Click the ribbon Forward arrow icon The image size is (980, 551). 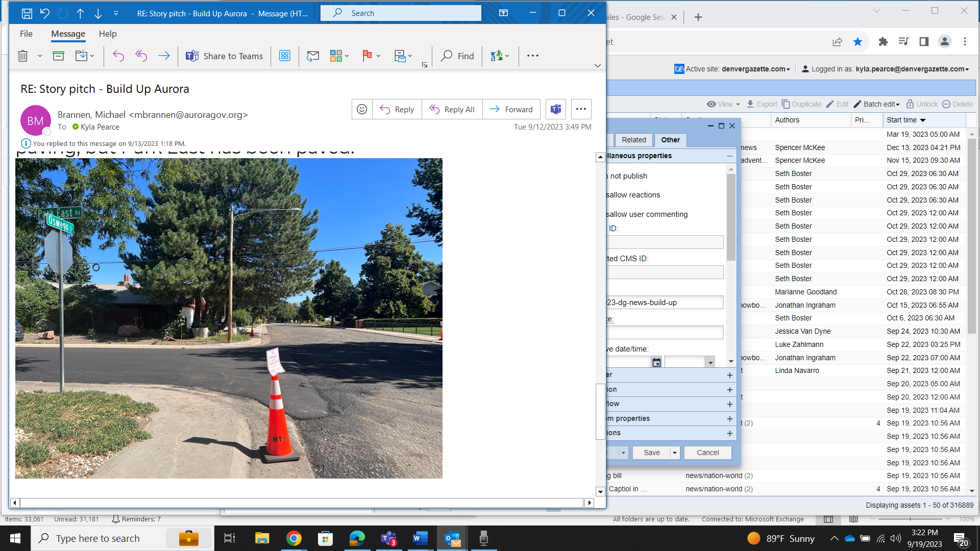point(164,56)
